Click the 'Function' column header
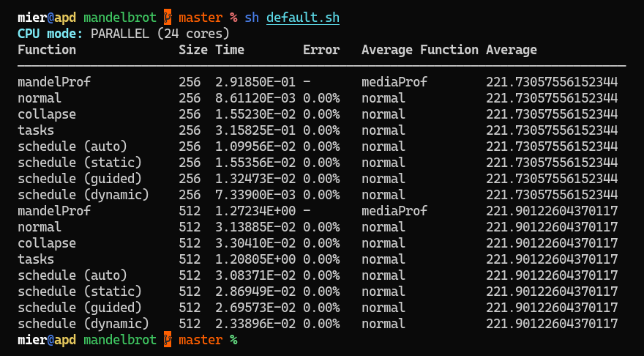This screenshot has height=356, width=644. click(x=47, y=50)
